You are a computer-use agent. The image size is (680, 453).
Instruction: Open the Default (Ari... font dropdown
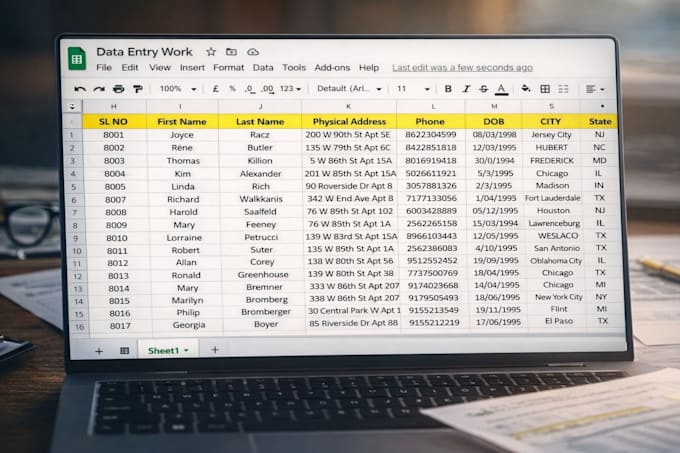point(349,89)
